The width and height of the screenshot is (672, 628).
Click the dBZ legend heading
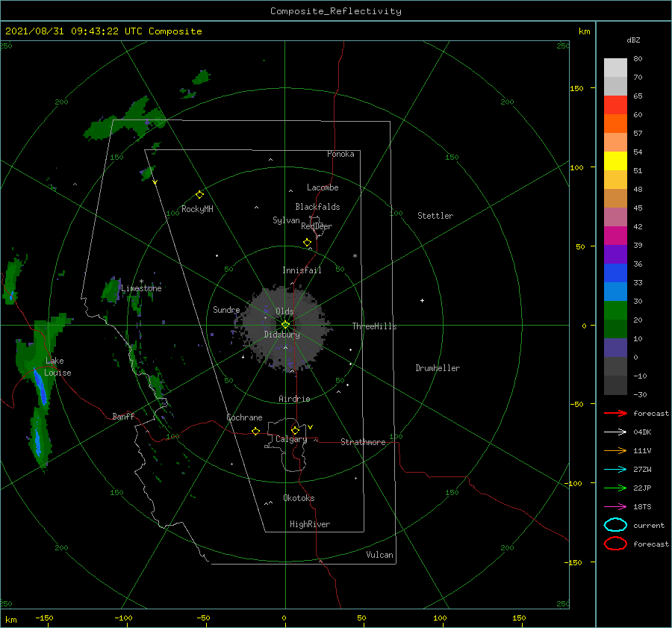point(633,40)
